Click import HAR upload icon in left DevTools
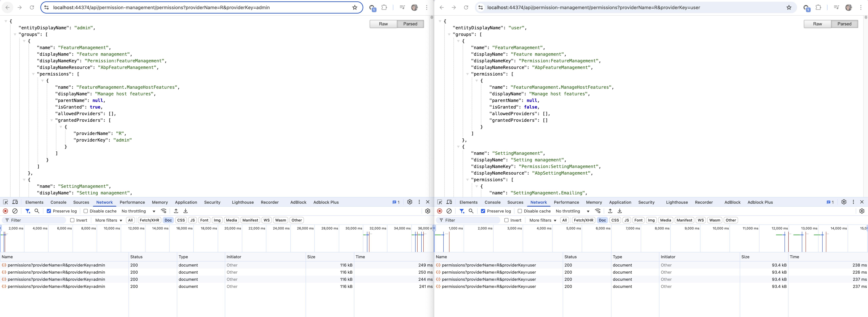 [176, 211]
